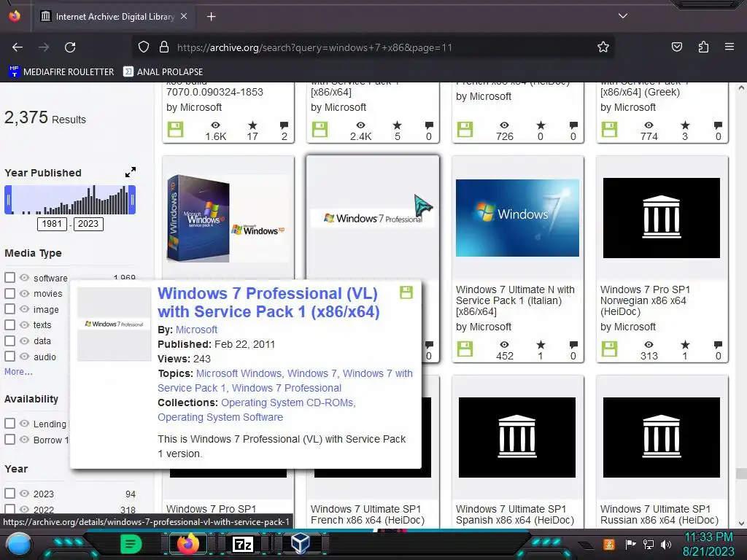
Task: Open MEDIAFIRE ROULETTER bookmark
Action: pyautogui.click(x=61, y=72)
